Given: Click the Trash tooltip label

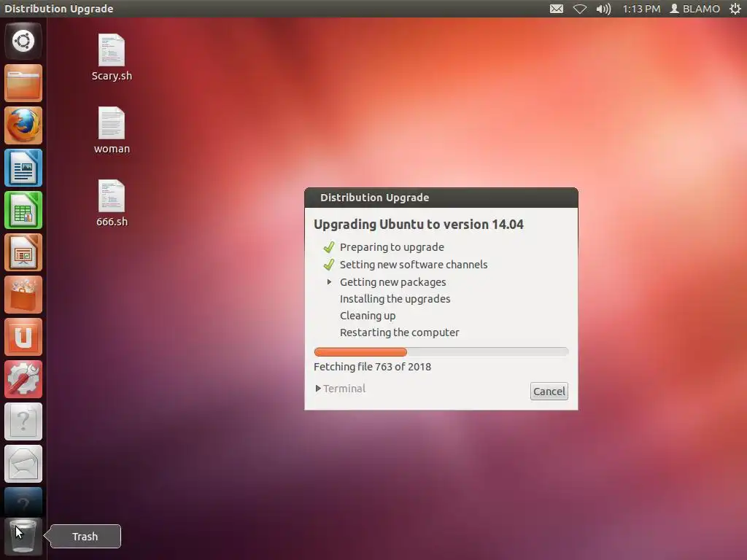Looking at the screenshot, I should [85, 537].
